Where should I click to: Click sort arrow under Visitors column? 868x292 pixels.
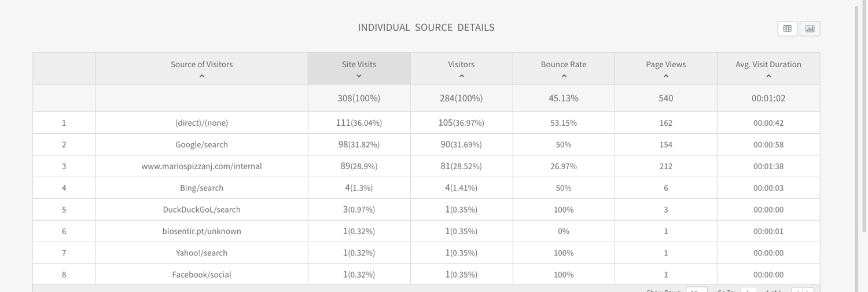pyautogui.click(x=461, y=76)
